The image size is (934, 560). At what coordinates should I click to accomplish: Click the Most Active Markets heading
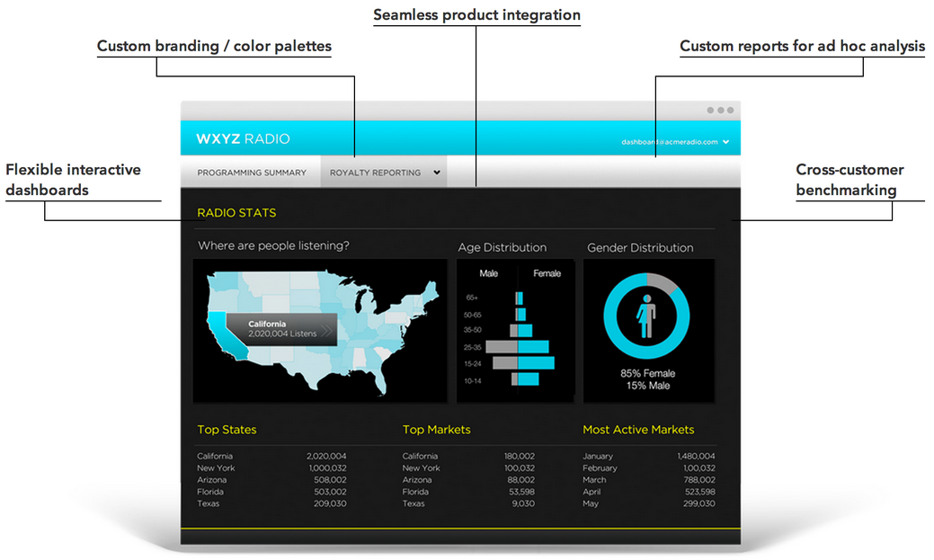point(638,430)
